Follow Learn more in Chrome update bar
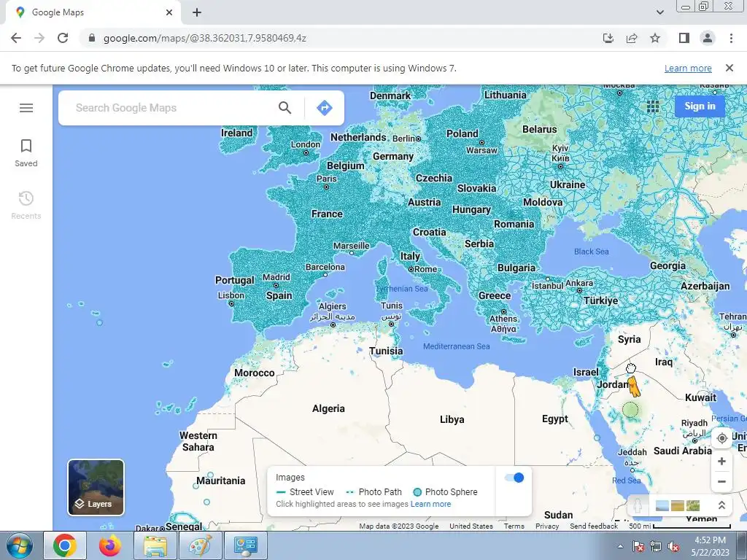Image resolution: width=747 pixels, height=560 pixels. tap(688, 68)
